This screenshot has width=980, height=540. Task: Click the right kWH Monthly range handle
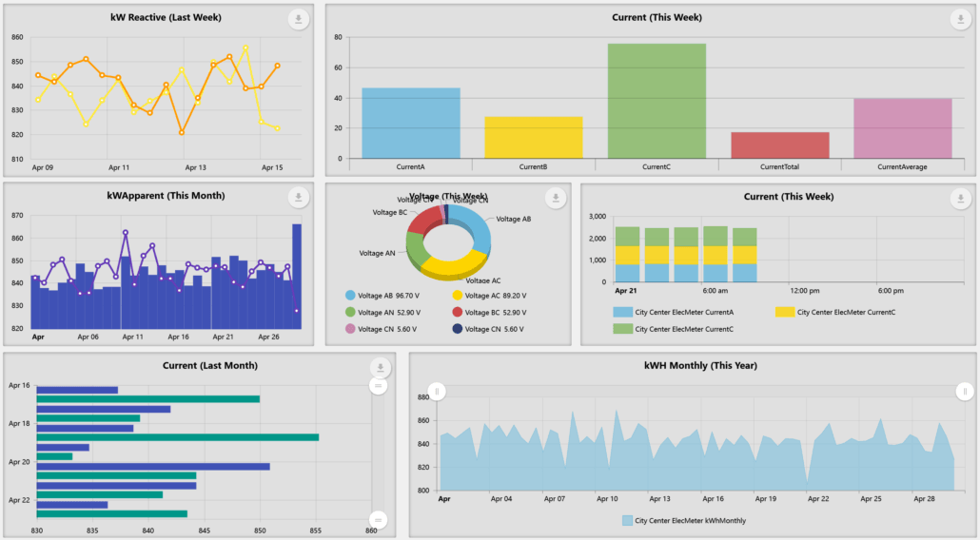pyautogui.click(x=965, y=391)
